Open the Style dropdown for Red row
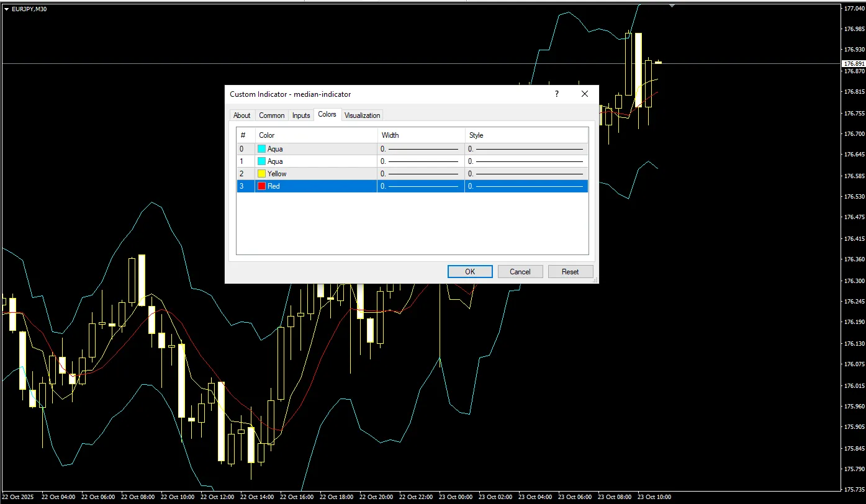 click(x=525, y=186)
